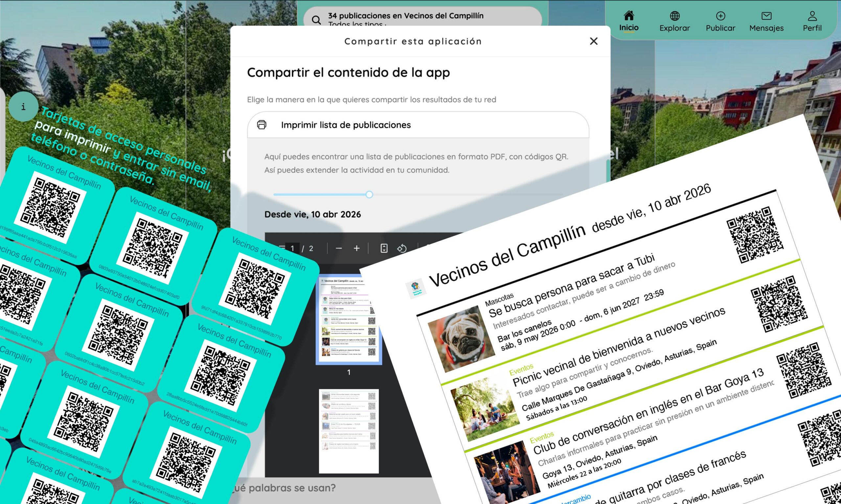The image size is (841, 504).
Task: Click the printer icon
Action: [x=261, y=125]
